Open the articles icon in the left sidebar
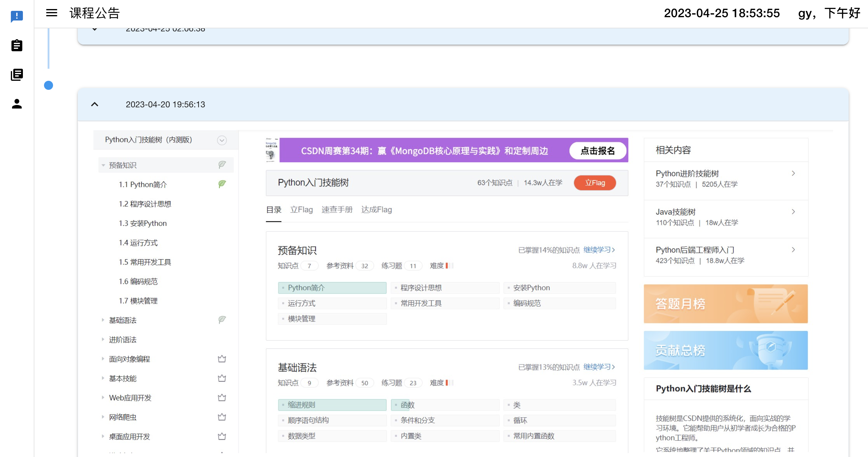The width and height of the screenshot is (868, 457). 17,74
